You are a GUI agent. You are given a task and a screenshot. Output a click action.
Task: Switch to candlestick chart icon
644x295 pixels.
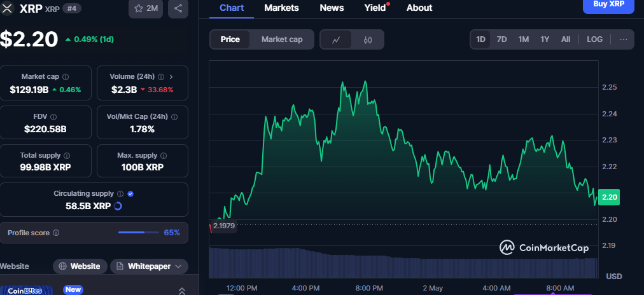(x=368, y=40)
